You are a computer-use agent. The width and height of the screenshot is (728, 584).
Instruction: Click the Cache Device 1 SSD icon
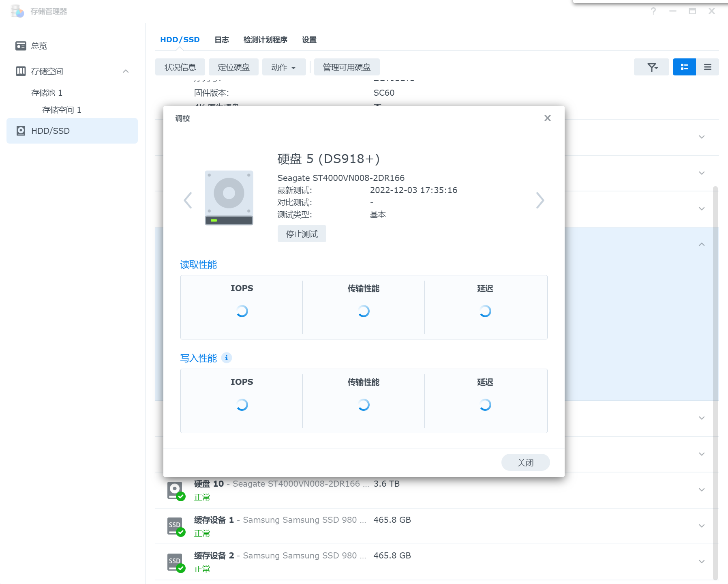point(176,526)
